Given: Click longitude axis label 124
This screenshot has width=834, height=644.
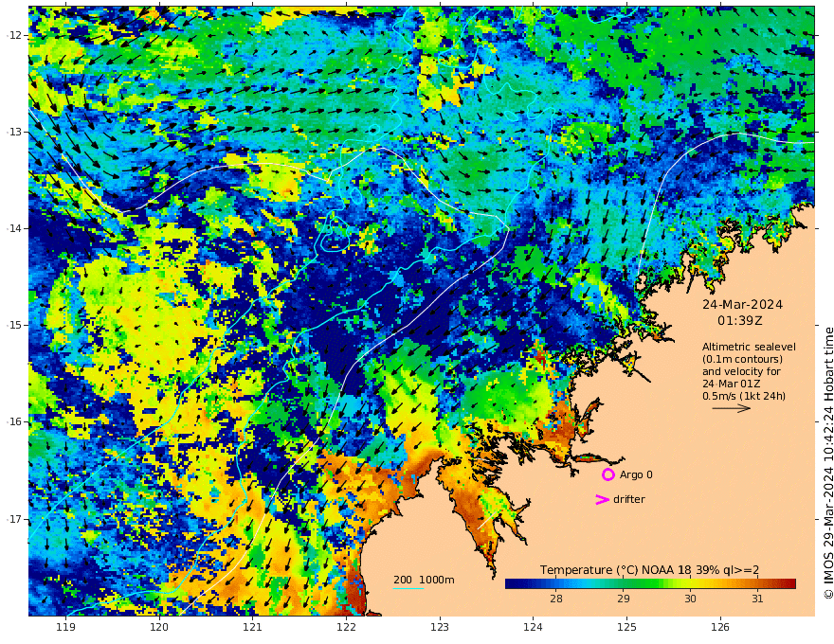Looking at the screenshot, I should pyautogui.click(x=534, y=628).
